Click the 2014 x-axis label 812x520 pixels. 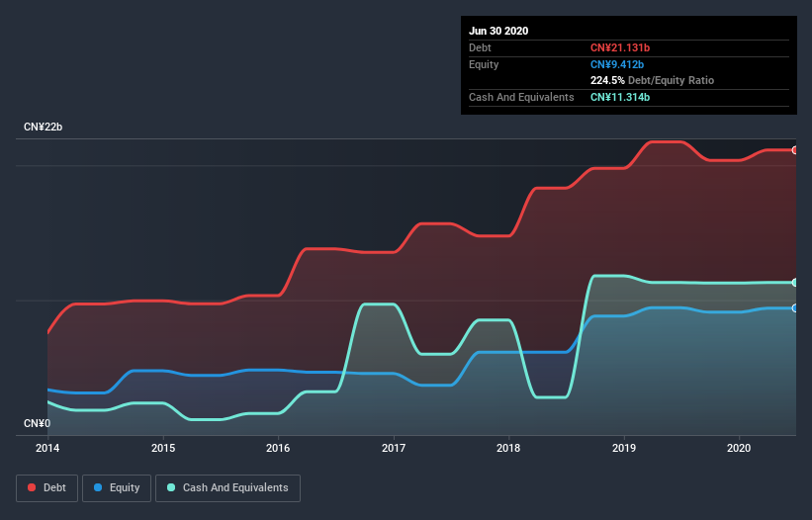coord(47,448)
